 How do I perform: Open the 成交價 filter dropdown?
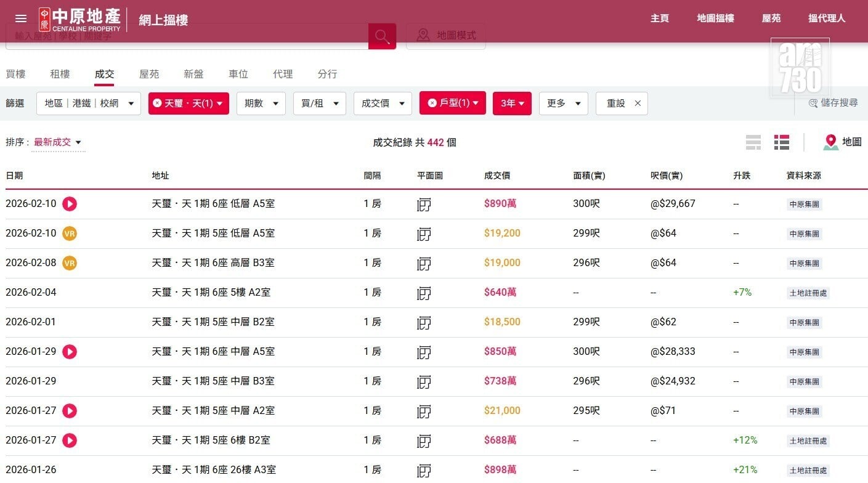coord(382,103)
